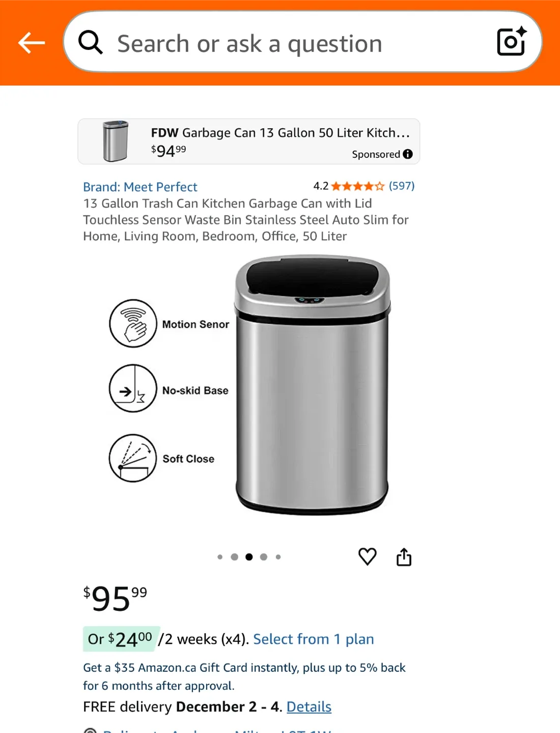
Task: Select the third carousel dot
Action: coord(249,556)
